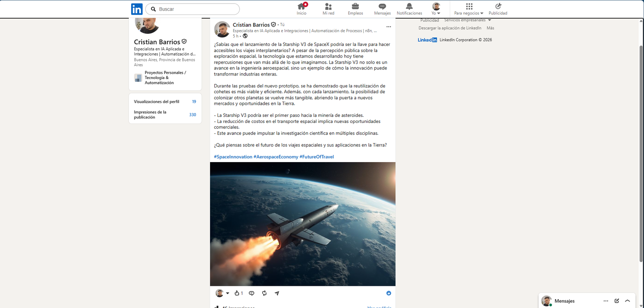Image resolution: width=644 pixels, height=308 pixels.
Task: View reactions via the blue like badge
Action: tap(389, 293)
